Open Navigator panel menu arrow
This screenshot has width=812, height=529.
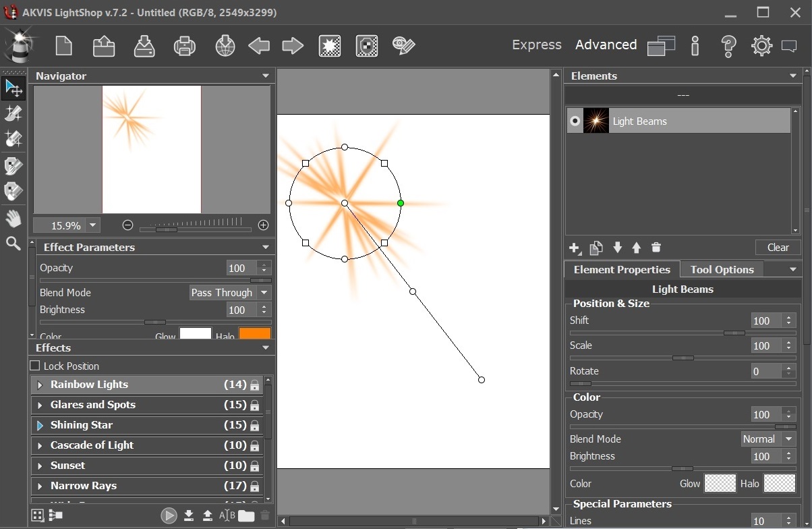[x=266, y=76]
